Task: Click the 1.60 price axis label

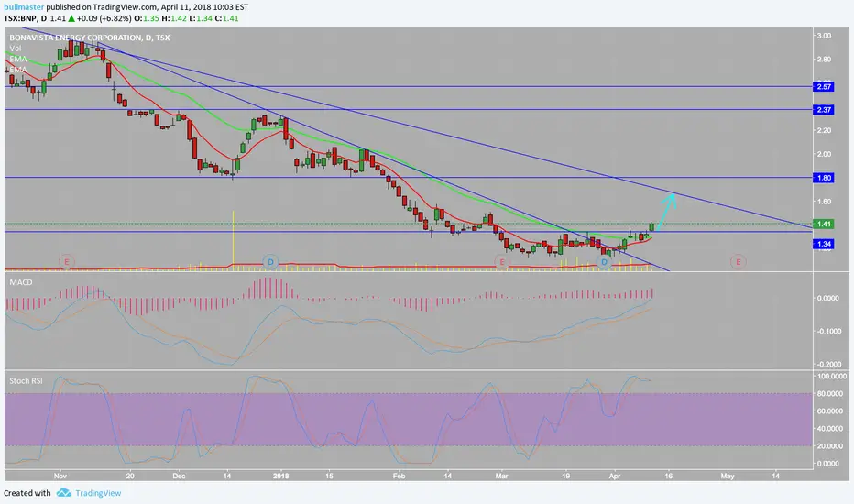Action: (x=824, y=202)
